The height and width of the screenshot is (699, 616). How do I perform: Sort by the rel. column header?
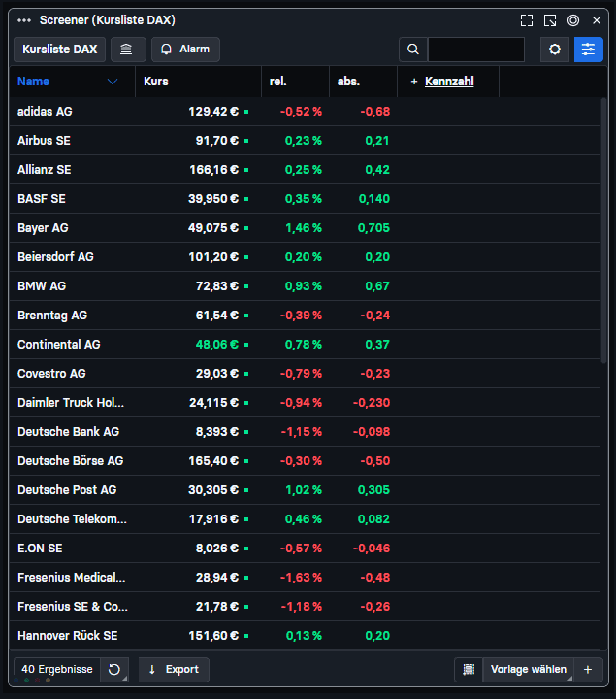[x=278, y=82]
